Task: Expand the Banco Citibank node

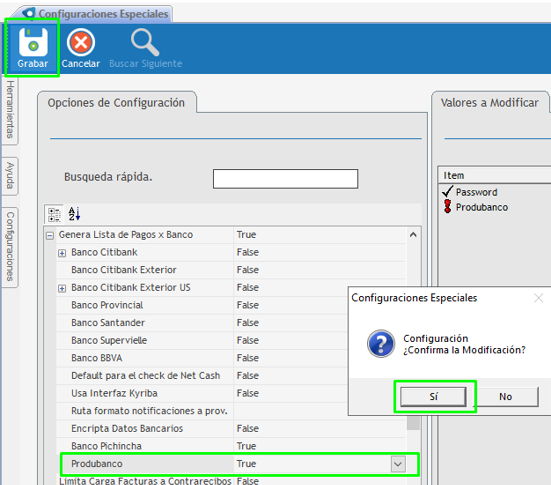Action: [62, 253]
